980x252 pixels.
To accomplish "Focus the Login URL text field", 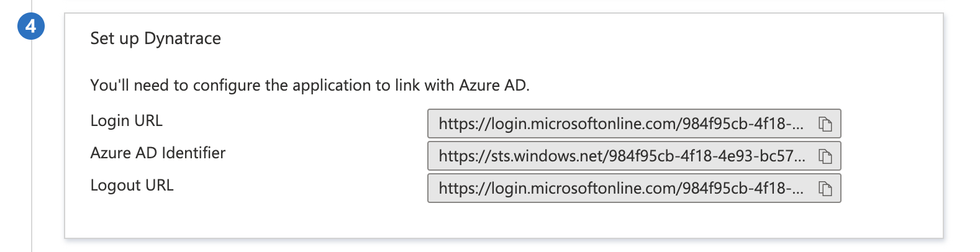I will tap(621, 124).
